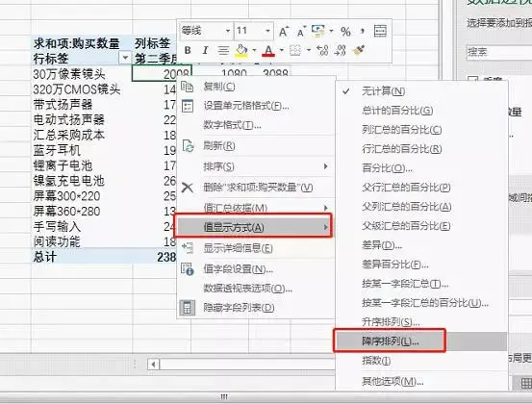Select 列汇总的百分比(C)

coord(421,130)
